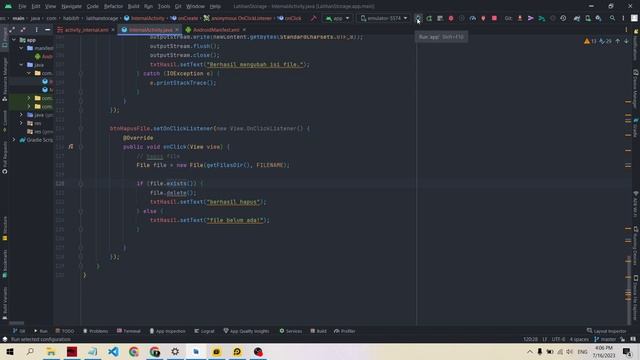Viewport: 640px width, 360px height.
Task: Open Visual Studio Code from taskbar
Action: [113, 351]
